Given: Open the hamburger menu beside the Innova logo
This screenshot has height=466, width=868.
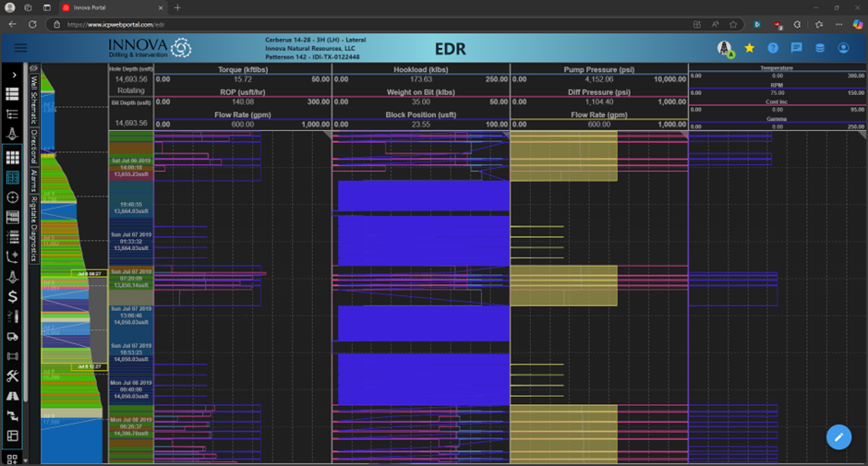Looking at the screenshot, I should pyautogui.click(x=20, y=48).
